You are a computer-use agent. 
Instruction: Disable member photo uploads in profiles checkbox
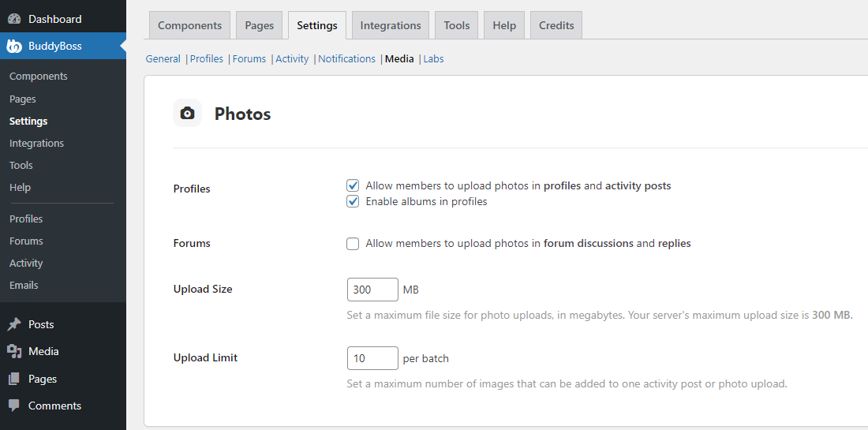point(353,186)
